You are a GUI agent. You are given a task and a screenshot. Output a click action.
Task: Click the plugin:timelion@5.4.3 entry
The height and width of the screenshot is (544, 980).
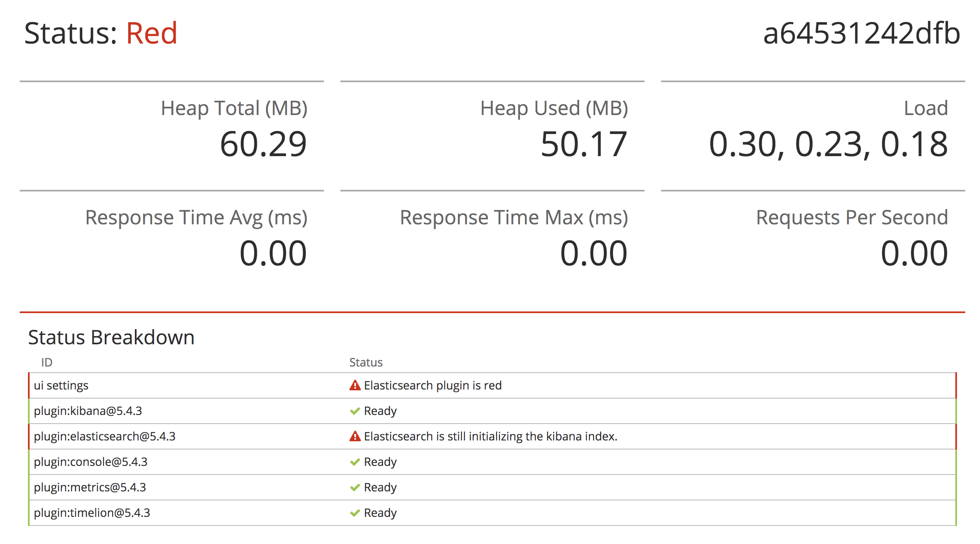[x=92, y=513]
